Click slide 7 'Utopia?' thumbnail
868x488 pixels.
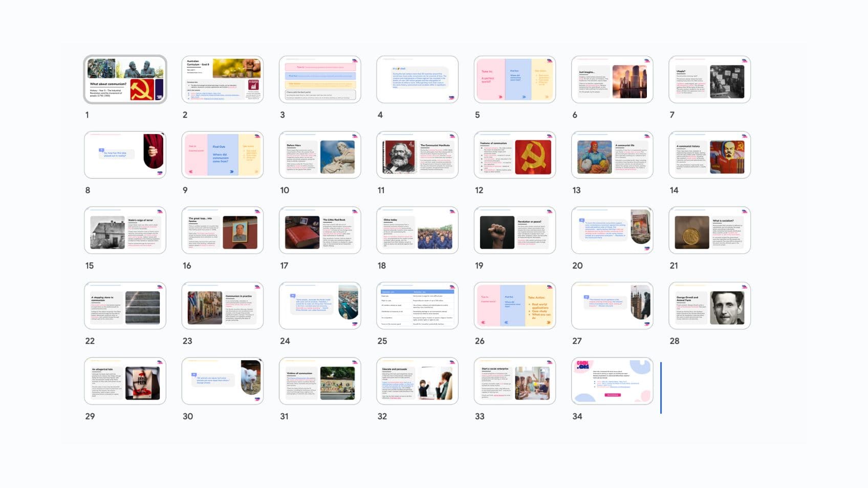709,80
